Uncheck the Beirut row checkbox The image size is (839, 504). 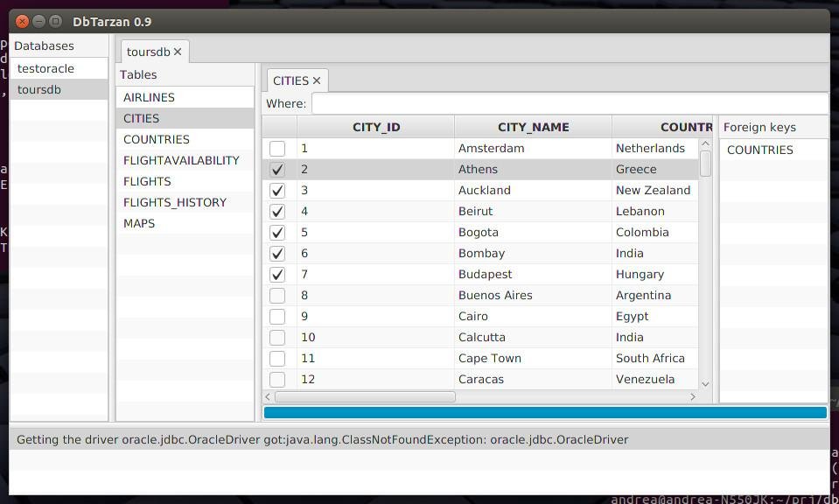[277, 212]
